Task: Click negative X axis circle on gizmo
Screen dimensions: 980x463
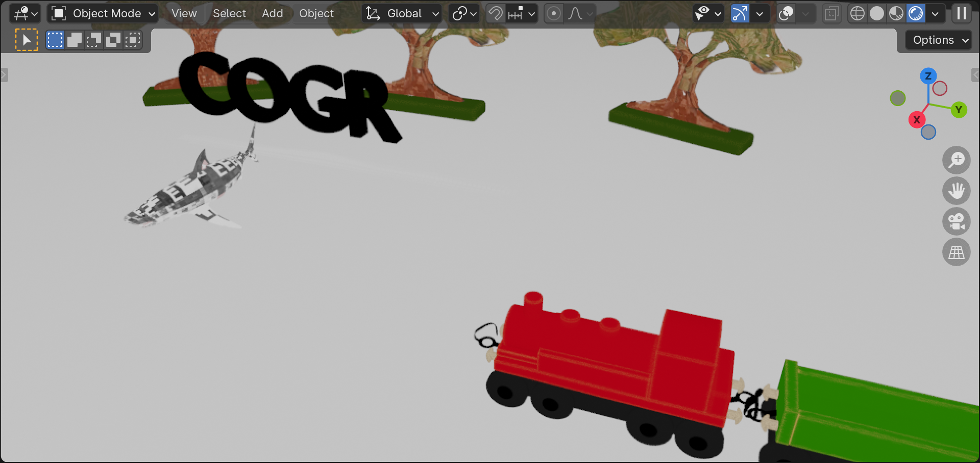Action: tap(940, 89)
